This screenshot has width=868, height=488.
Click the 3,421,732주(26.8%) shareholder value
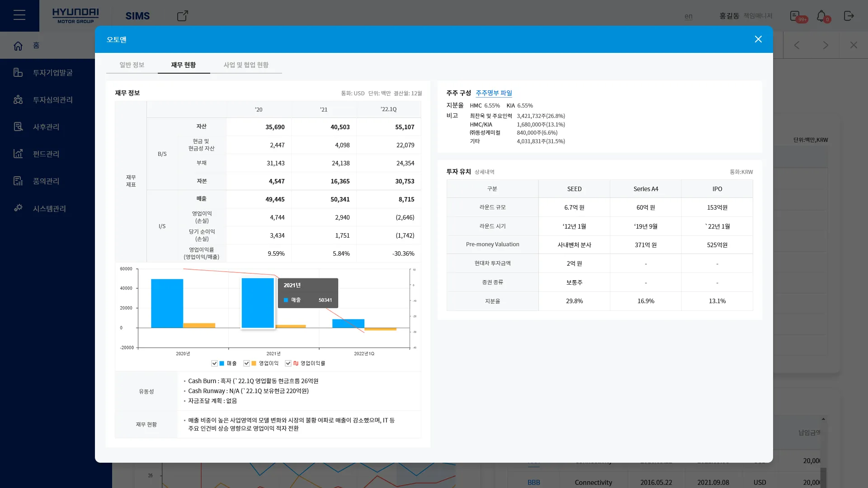(x=541, y=116)
